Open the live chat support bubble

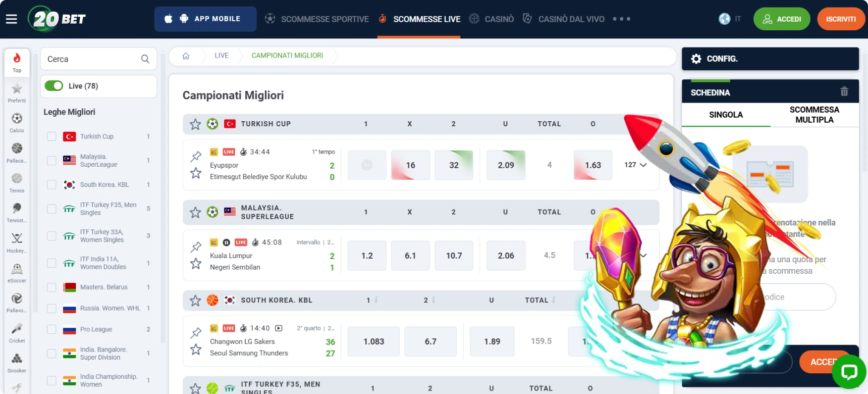(849, 372)
